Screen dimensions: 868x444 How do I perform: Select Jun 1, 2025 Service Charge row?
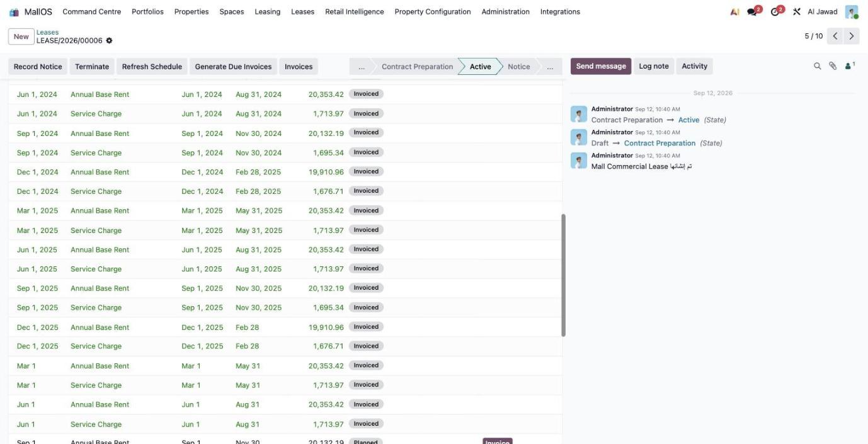click(x=285, y=269)
